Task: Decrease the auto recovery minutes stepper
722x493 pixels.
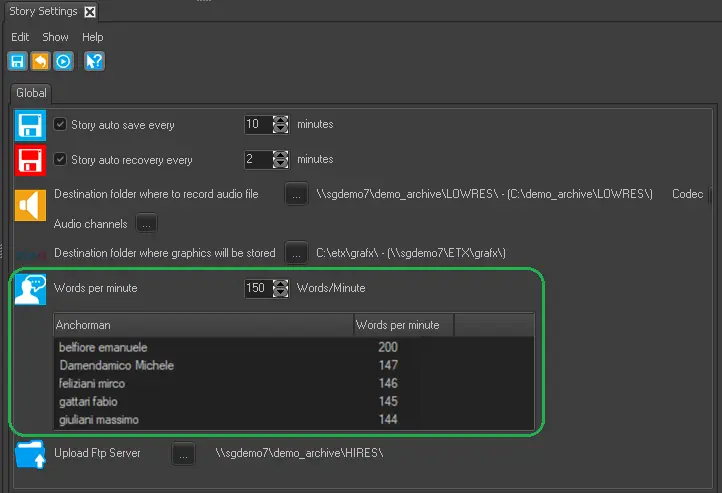Action: (x=280, y=164)
